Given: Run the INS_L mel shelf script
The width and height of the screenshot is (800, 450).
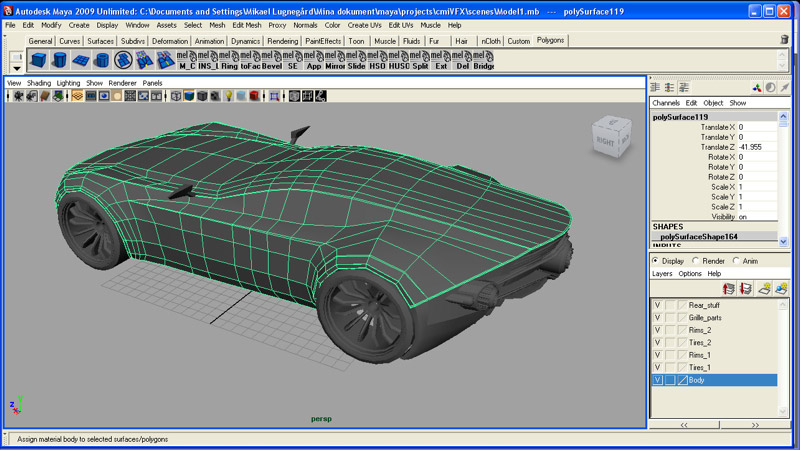Looking at the screenshot, I should 208,60.
